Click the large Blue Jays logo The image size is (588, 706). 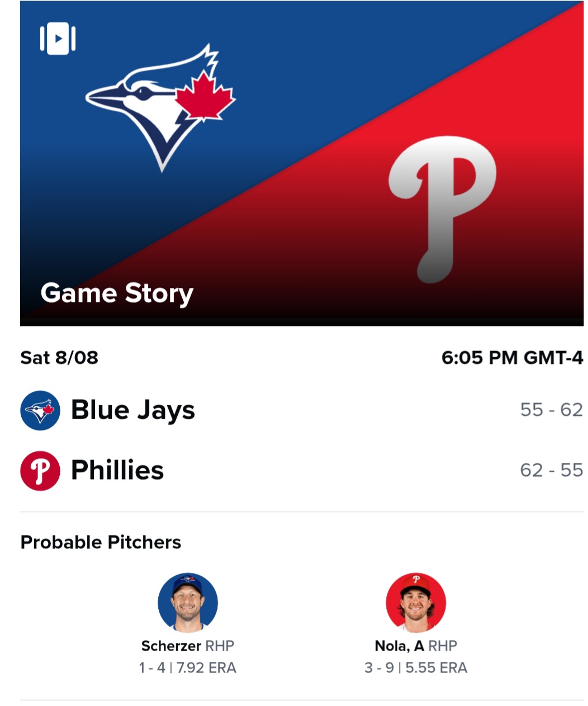[160, 107]
